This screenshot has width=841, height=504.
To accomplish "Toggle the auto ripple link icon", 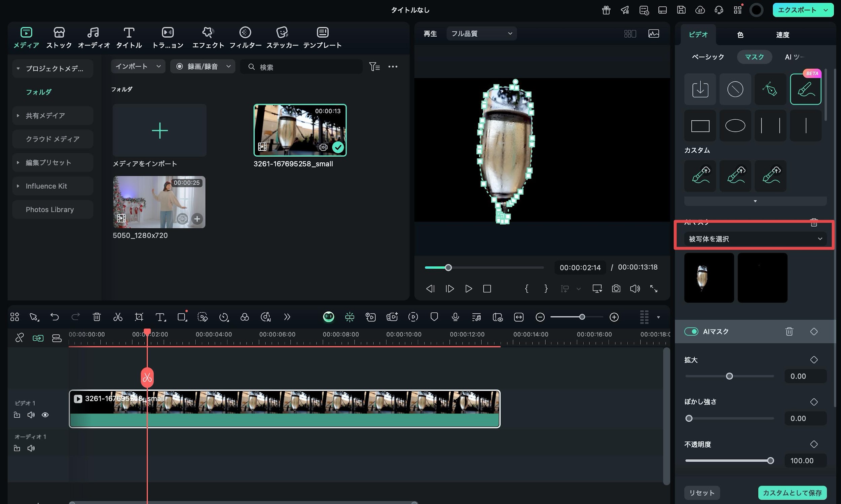I will (38, 338).
